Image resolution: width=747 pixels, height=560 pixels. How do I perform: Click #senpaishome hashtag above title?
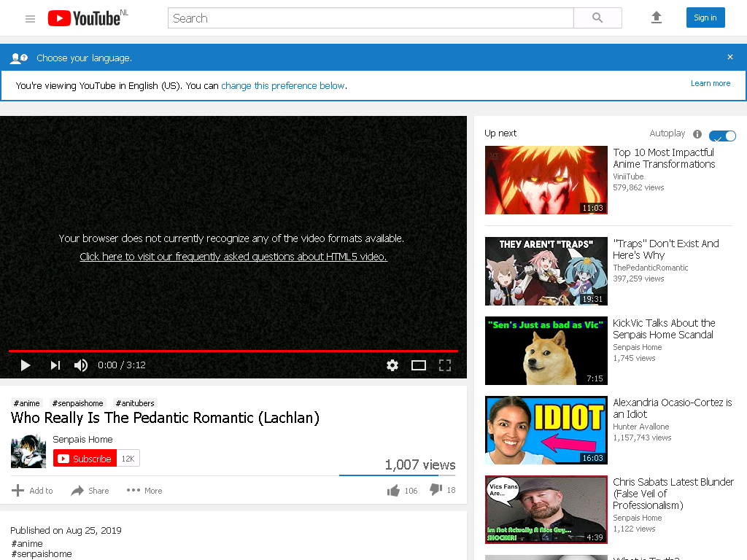[x=77, y=403]
